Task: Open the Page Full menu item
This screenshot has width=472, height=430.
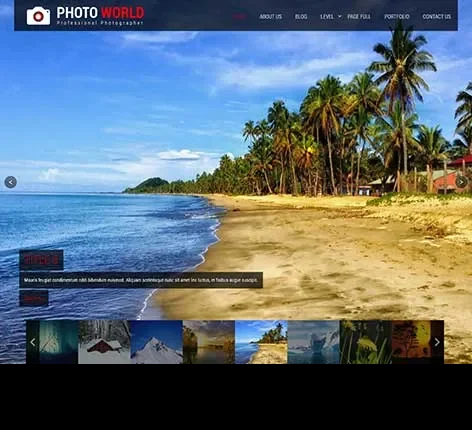Action: (x=359, y=16)
